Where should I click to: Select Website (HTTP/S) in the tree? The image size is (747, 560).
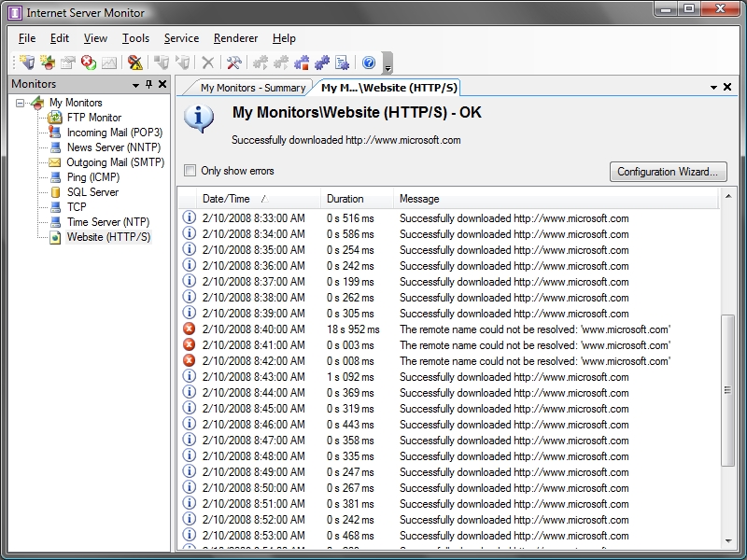(108, 237)
